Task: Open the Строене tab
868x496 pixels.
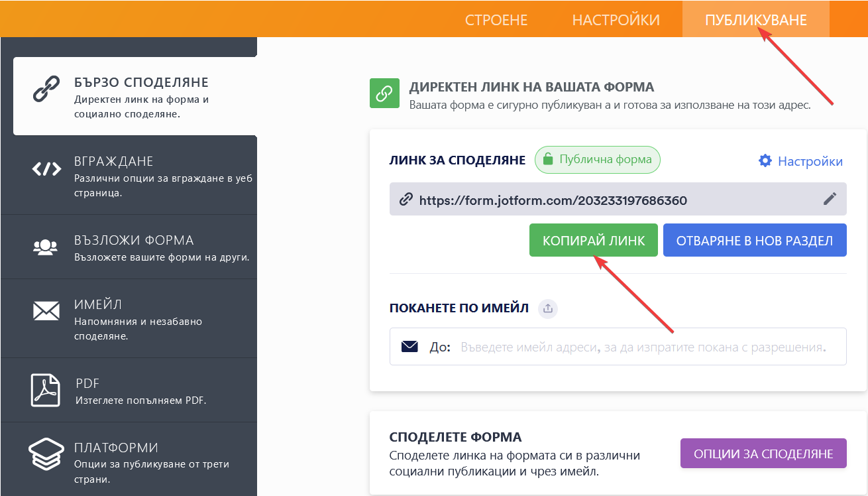Action: pos(496,20)
